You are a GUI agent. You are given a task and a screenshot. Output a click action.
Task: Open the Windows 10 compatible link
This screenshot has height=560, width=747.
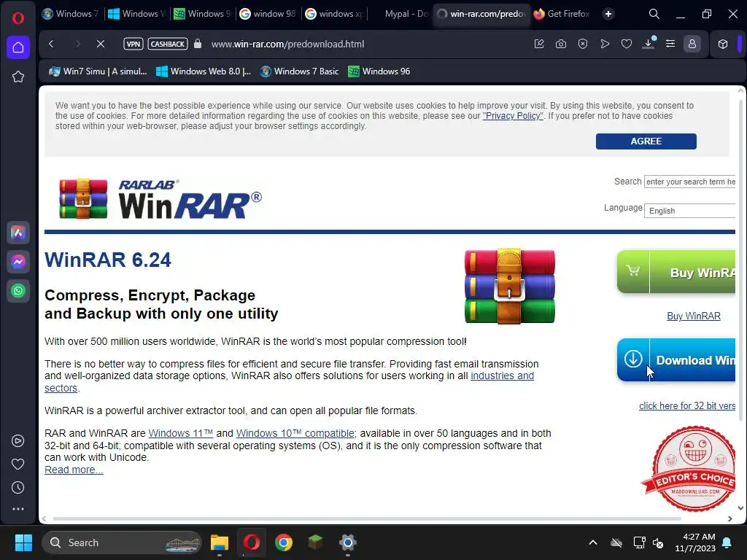coord(295,433)
